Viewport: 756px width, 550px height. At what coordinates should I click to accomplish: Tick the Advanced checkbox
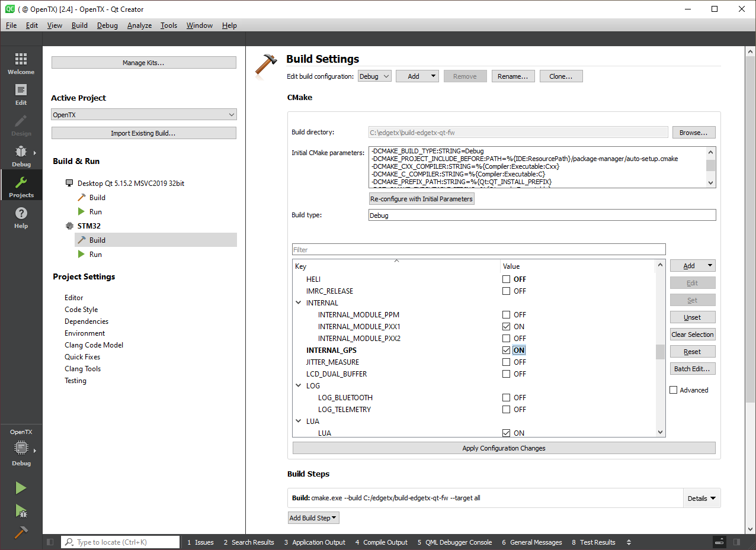pos(674,390)
